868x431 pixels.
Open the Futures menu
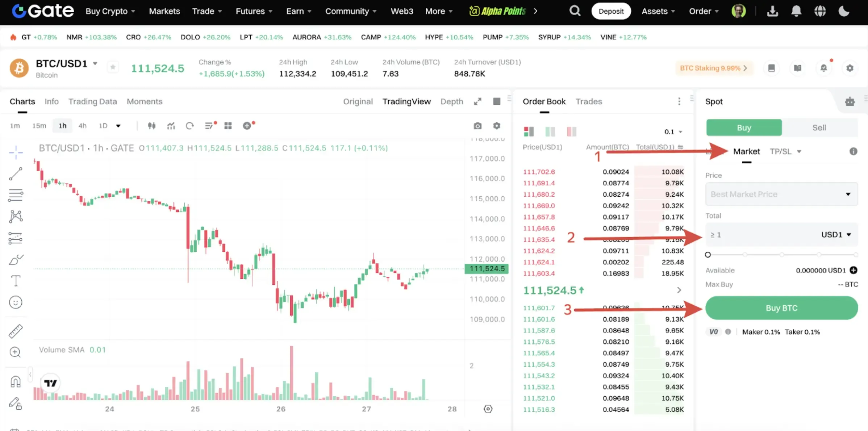point(254,11)
